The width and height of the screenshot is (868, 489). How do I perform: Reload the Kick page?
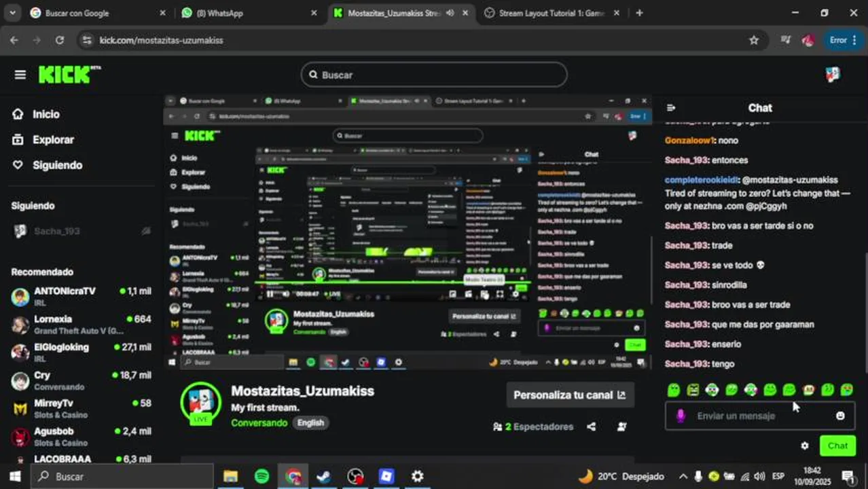(x=60, y=40)
